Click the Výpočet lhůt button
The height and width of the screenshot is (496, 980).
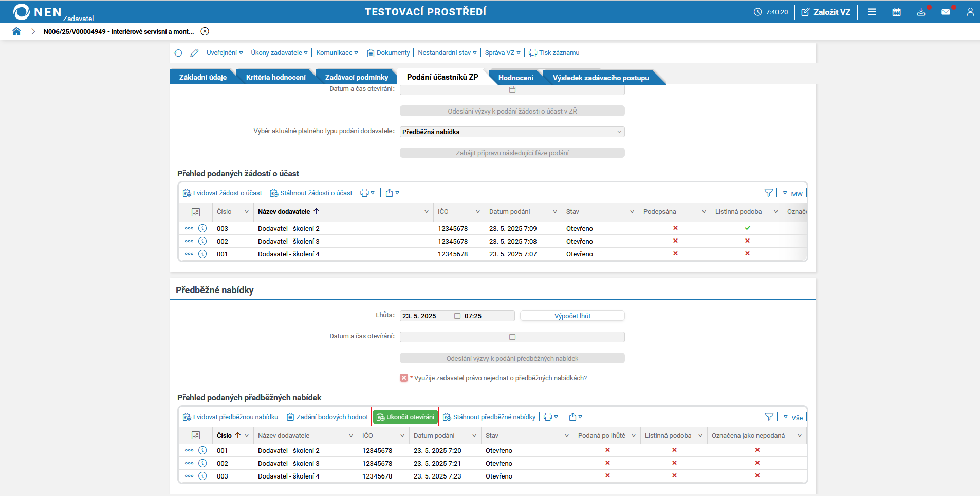(572, 316)
